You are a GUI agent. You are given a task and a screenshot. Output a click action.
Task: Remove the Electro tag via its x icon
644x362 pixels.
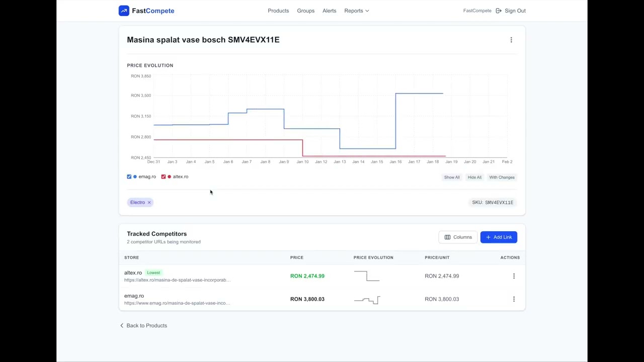click(149, 202)
